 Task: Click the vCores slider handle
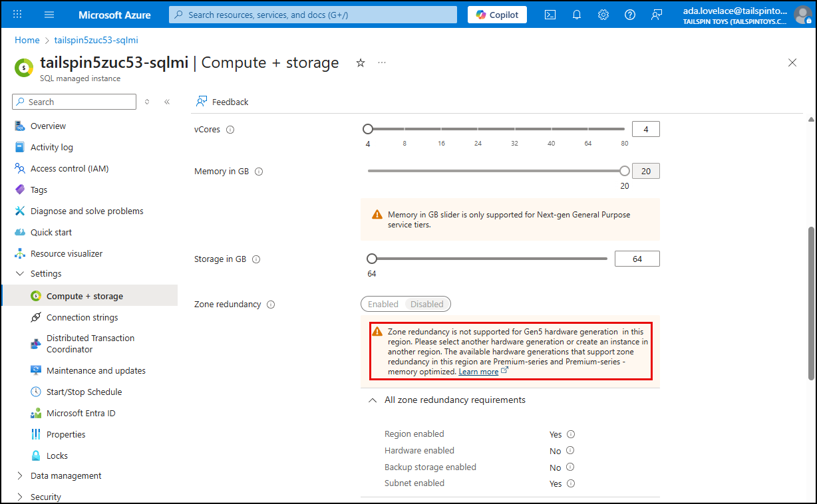point(368,129)
